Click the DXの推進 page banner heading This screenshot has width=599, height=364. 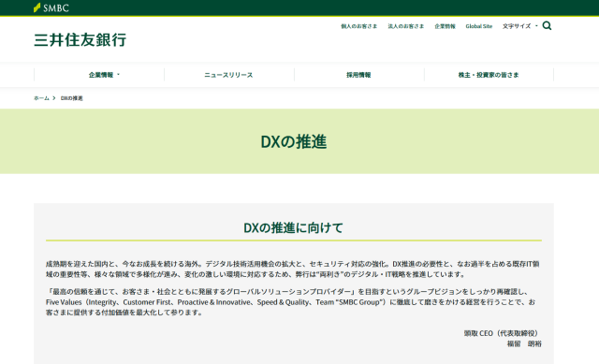(293, 141)
